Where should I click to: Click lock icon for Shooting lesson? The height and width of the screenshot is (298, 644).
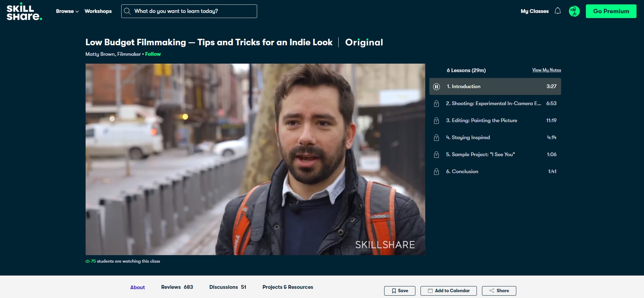436,104
